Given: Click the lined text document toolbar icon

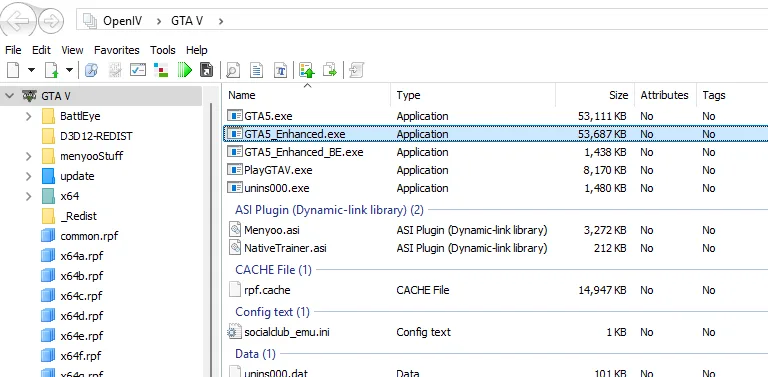Looking at the screenshot, I should tap(257, 71).
